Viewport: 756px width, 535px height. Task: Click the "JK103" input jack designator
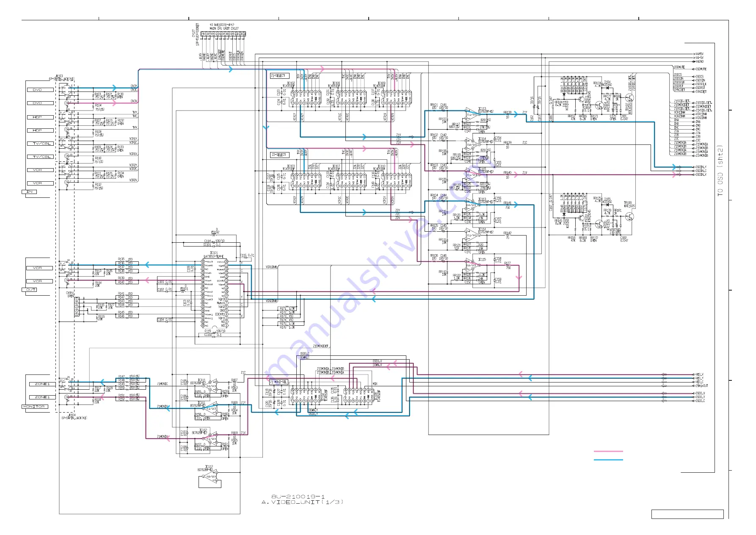[59, 76]
